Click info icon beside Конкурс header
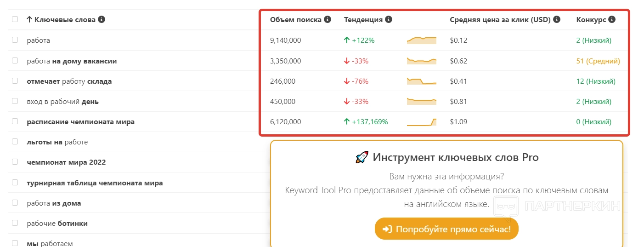 (611, 19)
